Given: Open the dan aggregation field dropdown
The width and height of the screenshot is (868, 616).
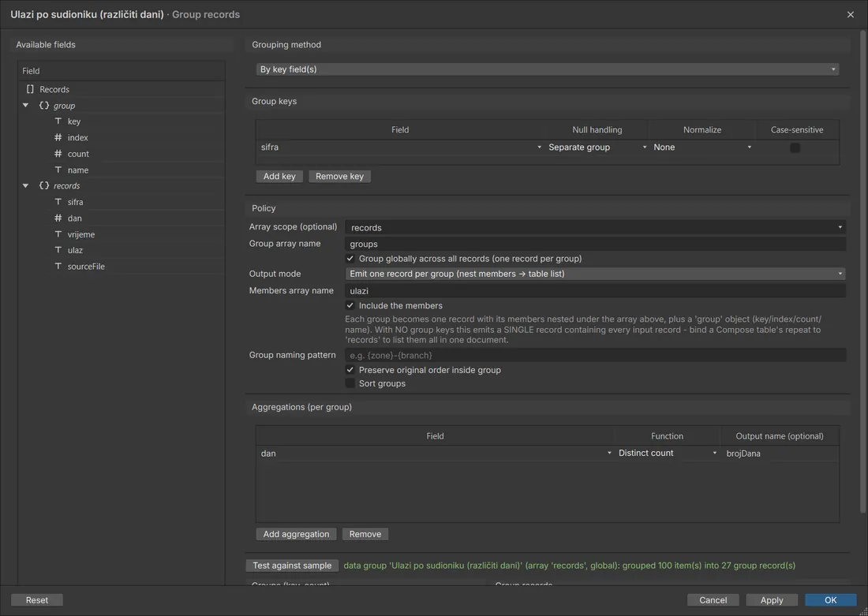Looking at the screenshot, I should pos(435,454).
